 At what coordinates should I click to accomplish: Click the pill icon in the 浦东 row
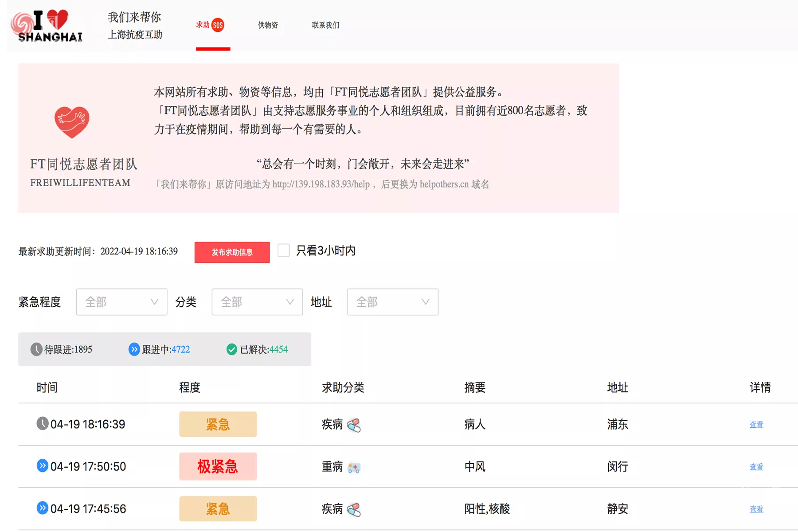353,425
